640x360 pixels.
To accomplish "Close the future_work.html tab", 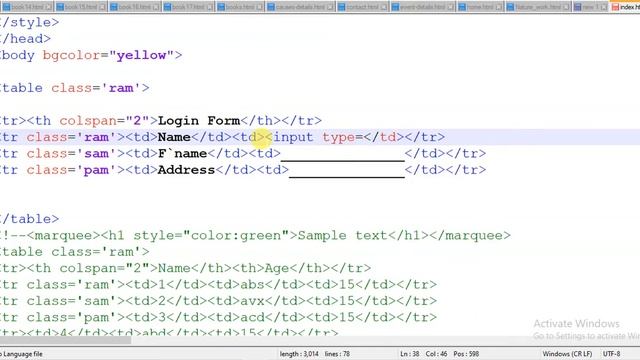I will 567,7.
